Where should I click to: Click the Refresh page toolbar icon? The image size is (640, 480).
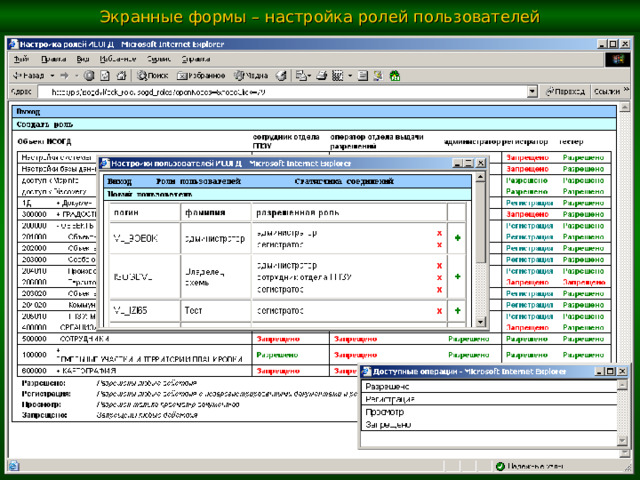tap(105, 76)
